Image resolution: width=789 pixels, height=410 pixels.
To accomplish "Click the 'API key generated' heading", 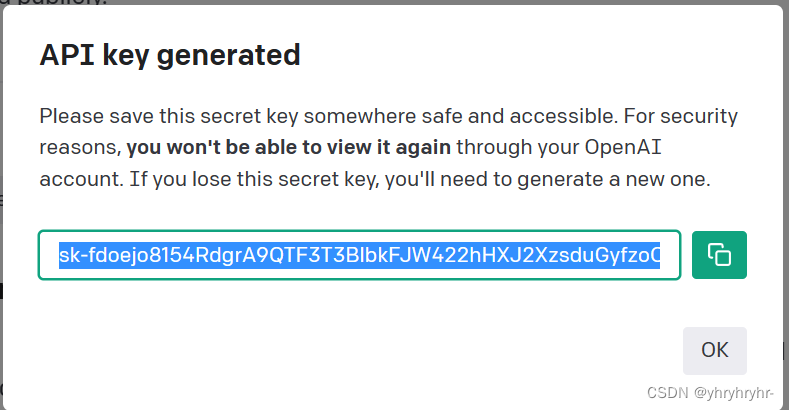I will point(170,55).
